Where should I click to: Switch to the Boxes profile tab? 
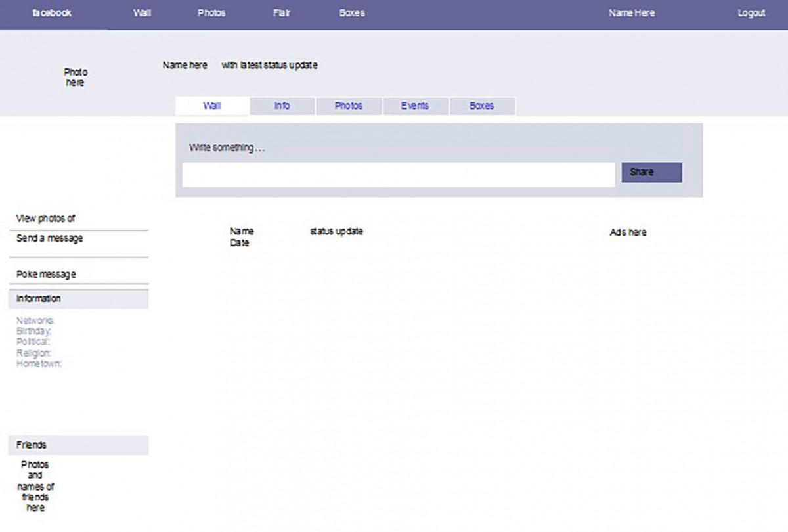click(x=482, y=106)
